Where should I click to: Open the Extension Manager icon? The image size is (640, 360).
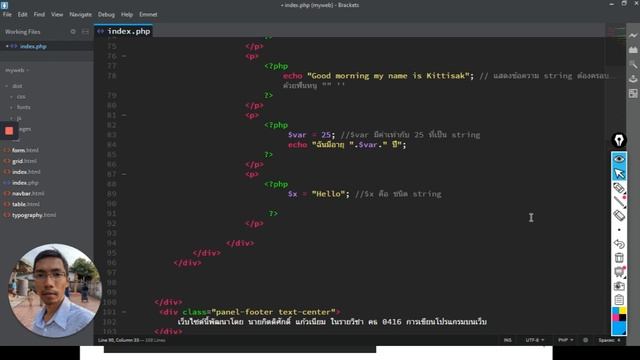tap(633, 50)
